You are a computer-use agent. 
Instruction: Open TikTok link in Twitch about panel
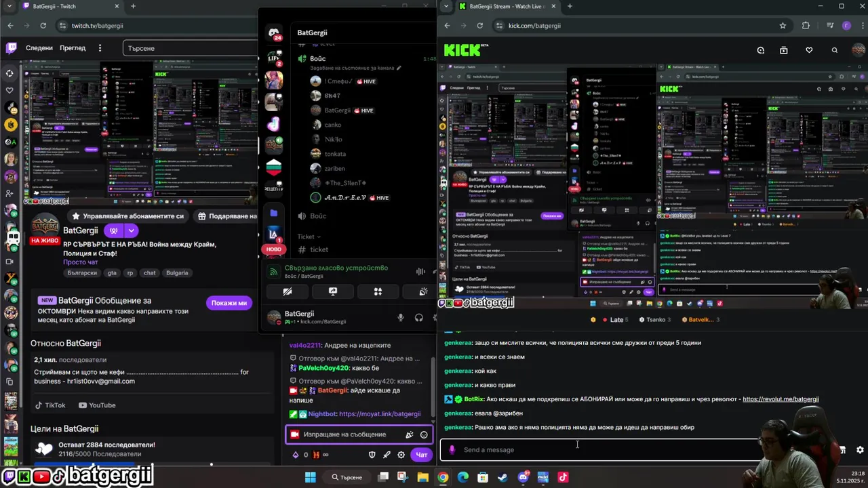click(x=50, y=405)
